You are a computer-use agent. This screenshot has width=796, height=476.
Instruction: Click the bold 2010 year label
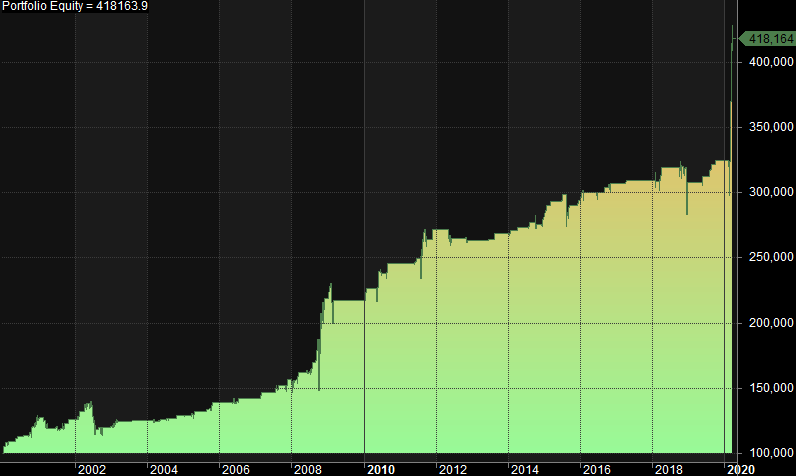380,468
